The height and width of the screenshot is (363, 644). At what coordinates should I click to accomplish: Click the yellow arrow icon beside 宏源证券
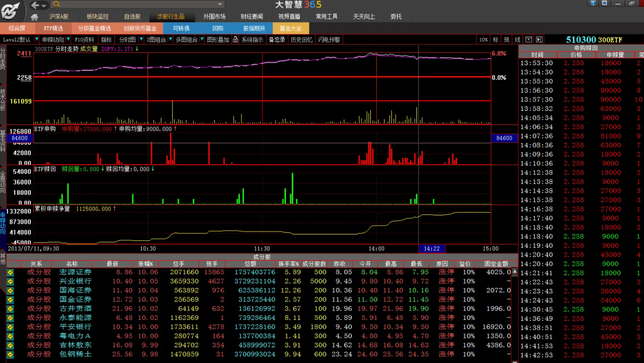pyautogui.click(x=10, y=272)
